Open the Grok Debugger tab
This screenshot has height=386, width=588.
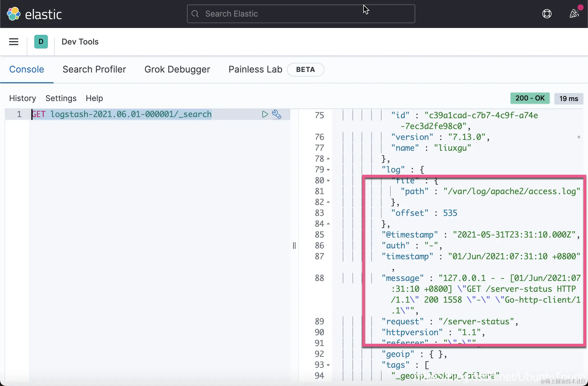point(177,69)
